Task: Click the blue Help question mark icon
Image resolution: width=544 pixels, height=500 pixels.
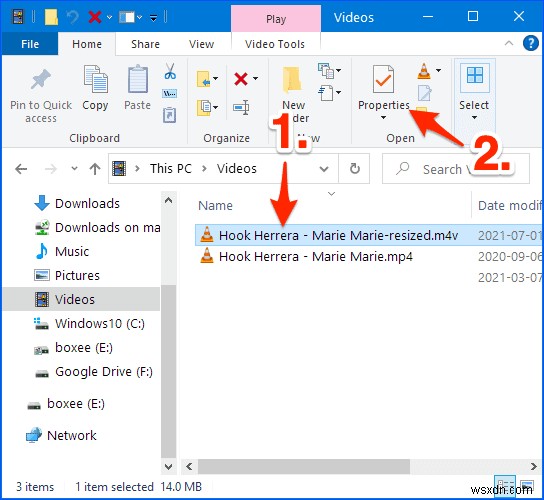Action: click(530, 44)
